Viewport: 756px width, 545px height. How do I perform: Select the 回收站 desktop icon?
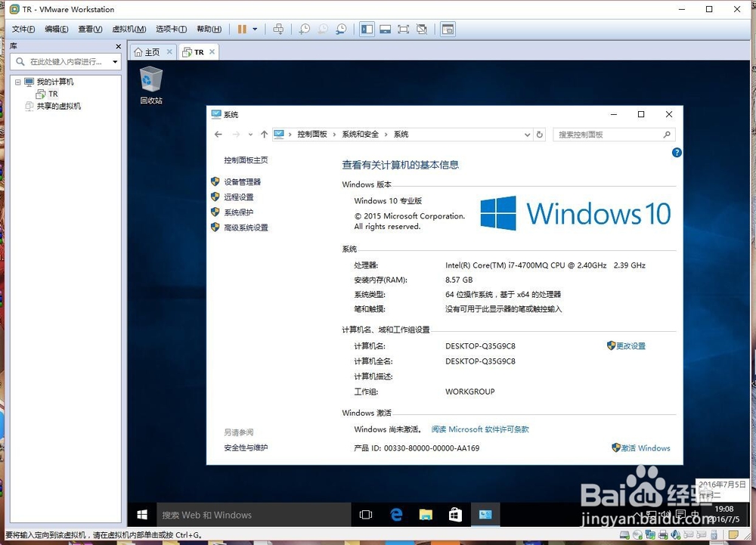tap(151, 85)
